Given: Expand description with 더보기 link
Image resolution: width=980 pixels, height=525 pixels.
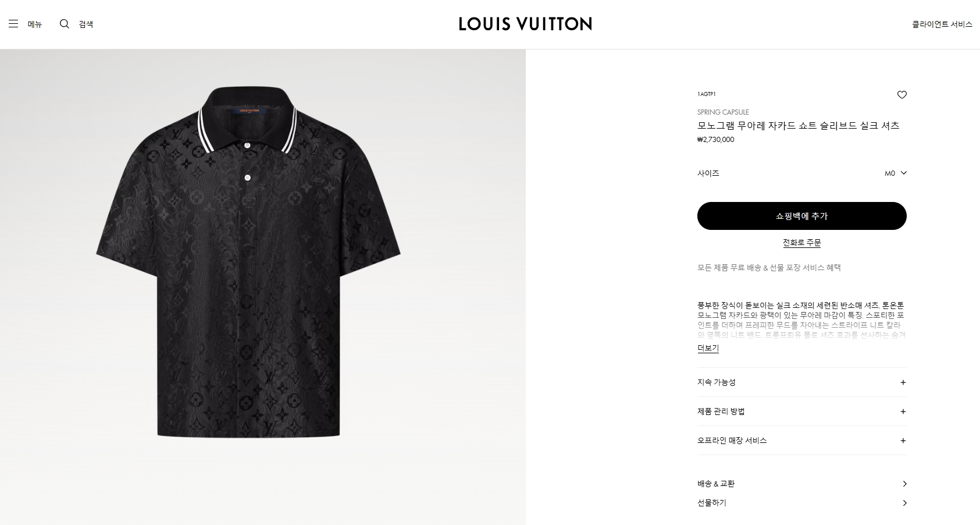Looking at the screenshot, I should pos(708,348).
